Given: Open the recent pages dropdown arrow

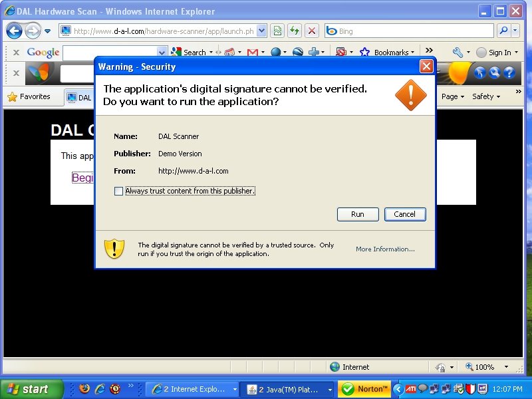Looking at the screenshot, I should coord(47,31).
